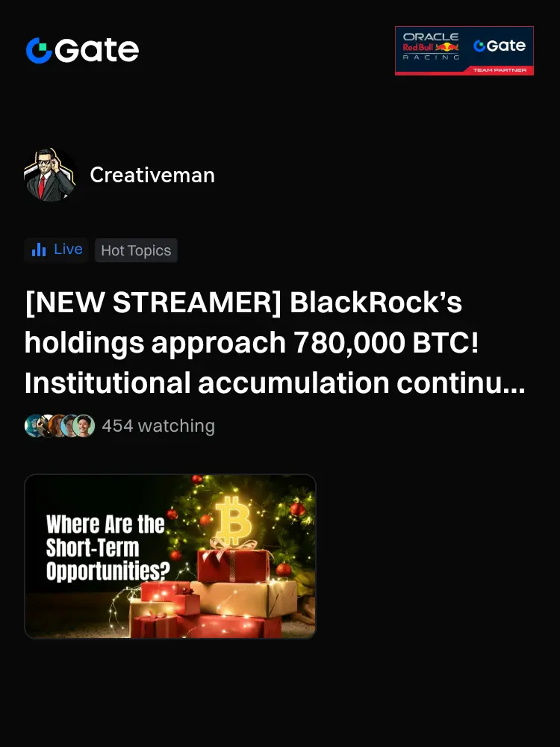Viewport: 560px width, 747px height.
Task: Click the white Gate wordmark top left
Action: click(97, 50)
